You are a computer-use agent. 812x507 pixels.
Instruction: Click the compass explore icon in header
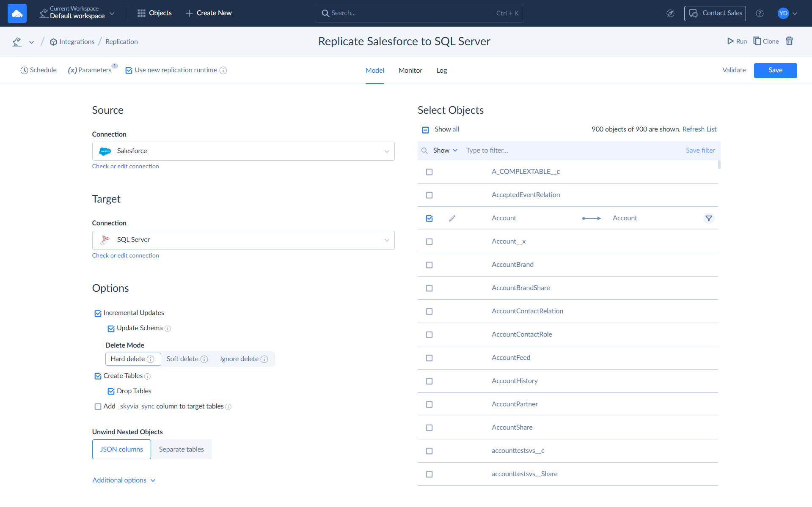pos(670,13)
